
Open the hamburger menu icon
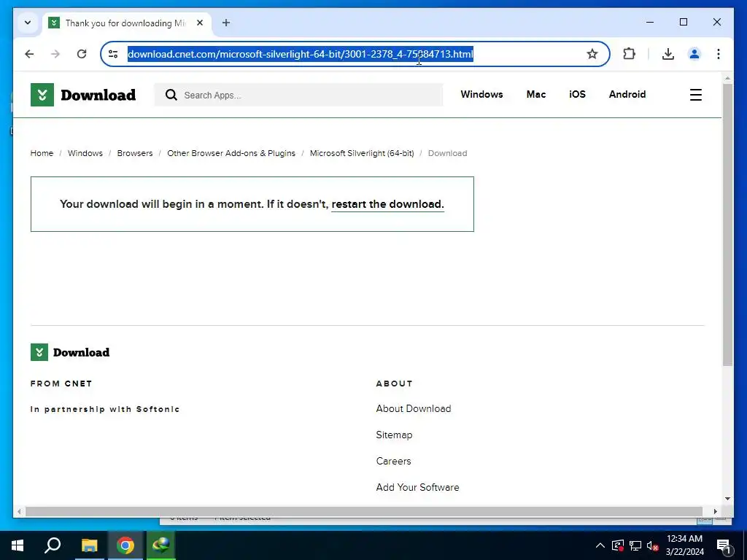pos(695,95)
